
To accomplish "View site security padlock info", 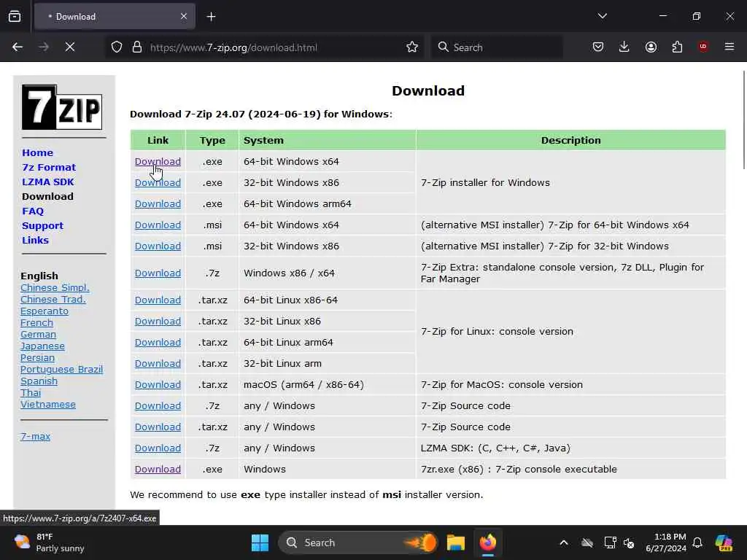I will pyautogui.click(x=137, y=47).
